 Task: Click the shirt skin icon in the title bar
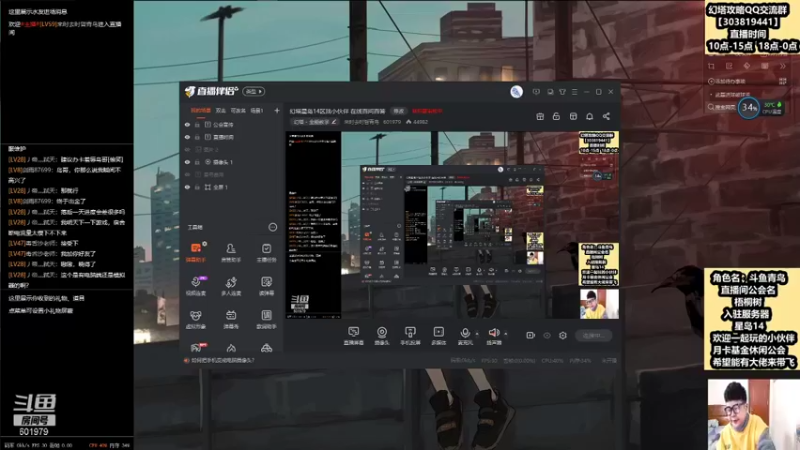click(562, 92)
